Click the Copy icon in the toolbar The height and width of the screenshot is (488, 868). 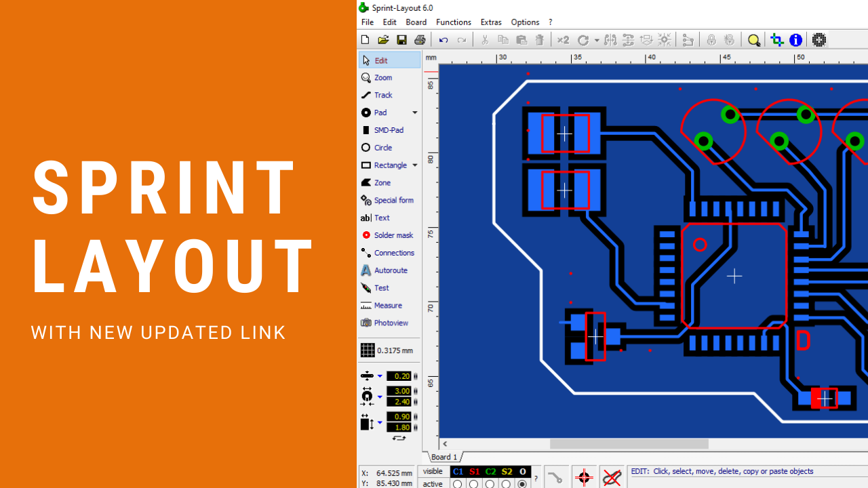click(503, 40)
